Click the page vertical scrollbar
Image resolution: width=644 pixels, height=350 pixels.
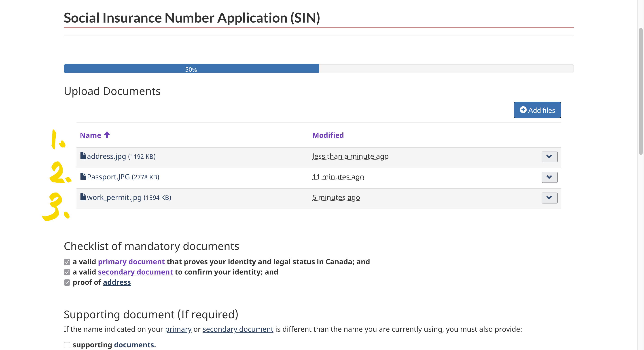(x=641, y=91)
